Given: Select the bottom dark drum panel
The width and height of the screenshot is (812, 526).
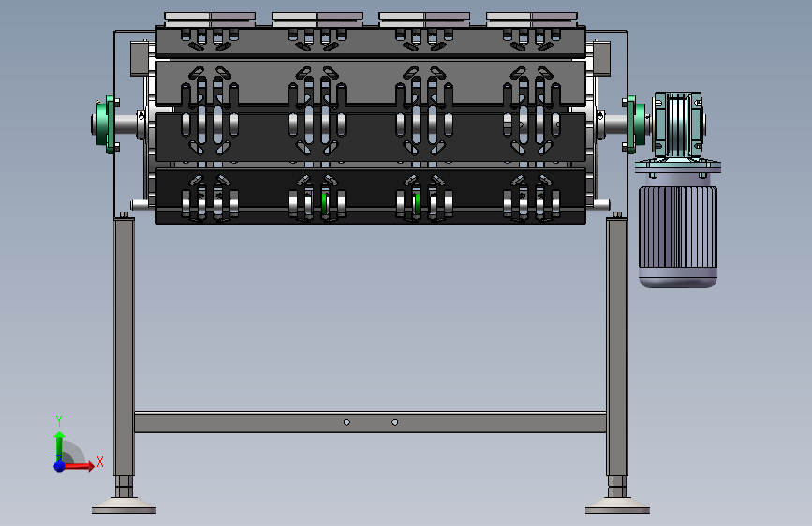Looking at the screenshot, I should pos(371,196).
